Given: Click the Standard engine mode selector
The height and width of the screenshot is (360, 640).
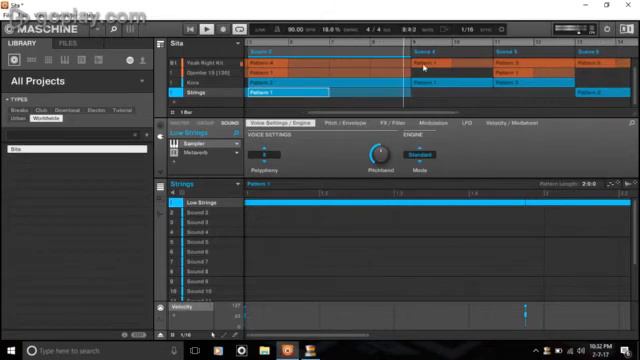Looking at the screenshot, I should (420, 155).
